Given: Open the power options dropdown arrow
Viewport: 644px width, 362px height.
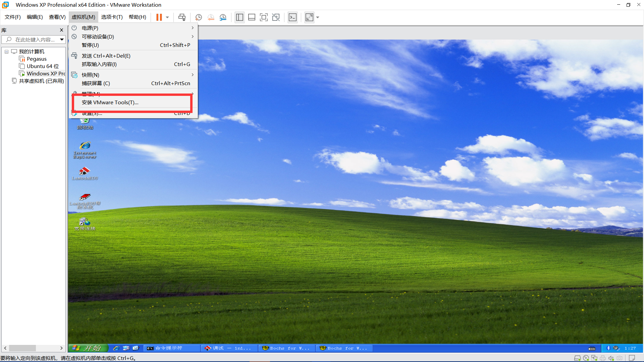Looking at the screenshot, I should [x=167, y=17].
